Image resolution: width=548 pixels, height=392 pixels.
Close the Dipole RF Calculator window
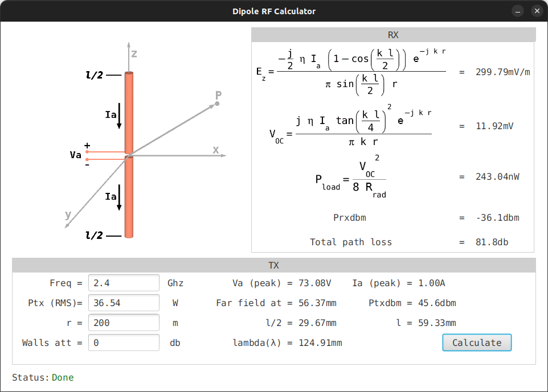[x=537, y=11]
